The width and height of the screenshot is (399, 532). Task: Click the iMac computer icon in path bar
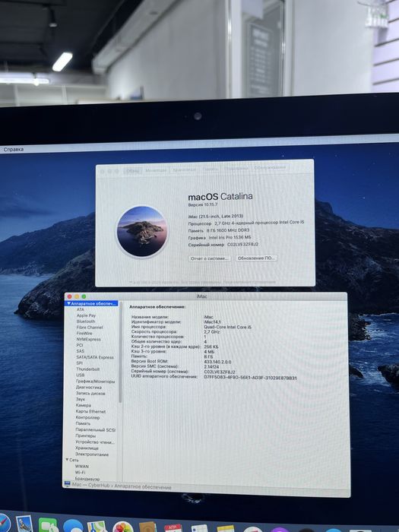click(67, 484)
